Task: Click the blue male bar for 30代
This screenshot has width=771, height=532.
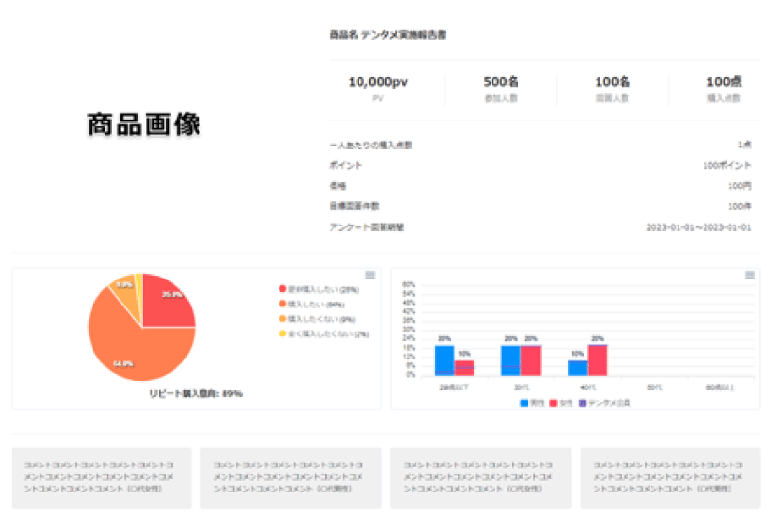Action: click(x=511, y=359)
